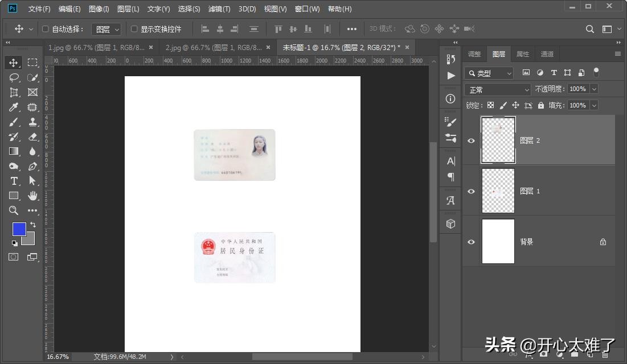
Task: Select the Crop tool
Action: [14, 92]
